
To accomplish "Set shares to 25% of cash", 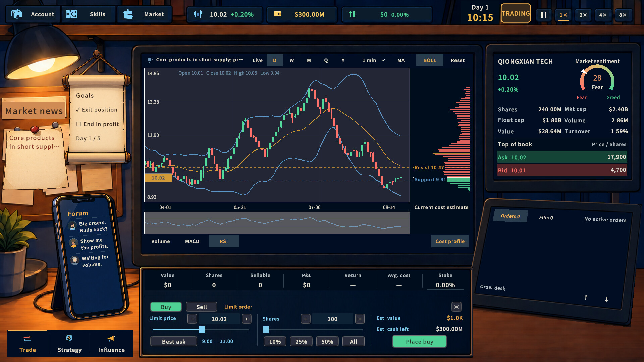I will click(x=301, y=341).
